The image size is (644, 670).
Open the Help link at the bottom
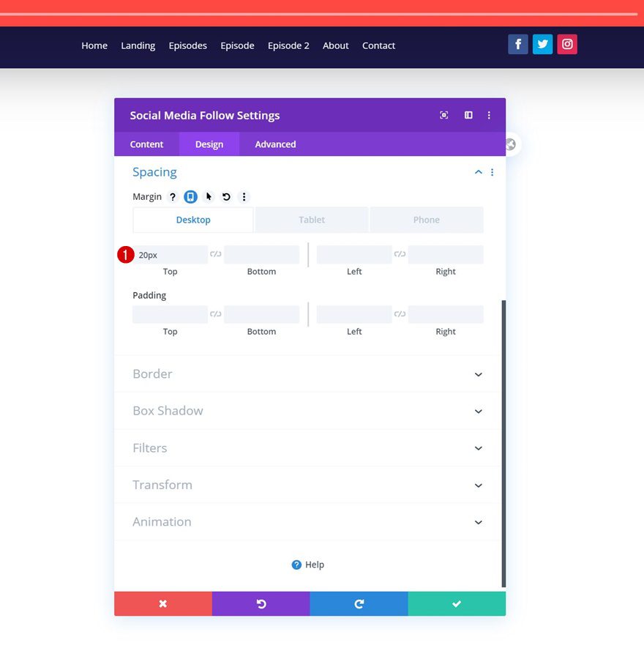(307, 565)
